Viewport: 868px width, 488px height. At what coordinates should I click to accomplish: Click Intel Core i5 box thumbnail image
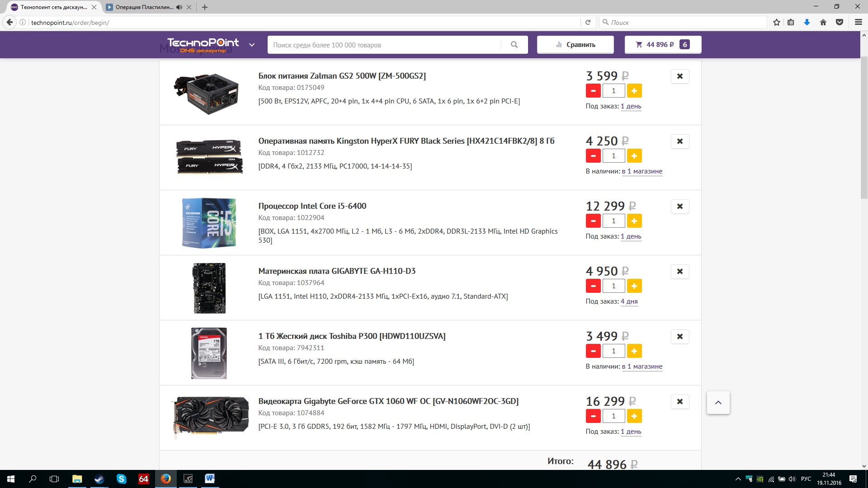click(x=209, y=223)
